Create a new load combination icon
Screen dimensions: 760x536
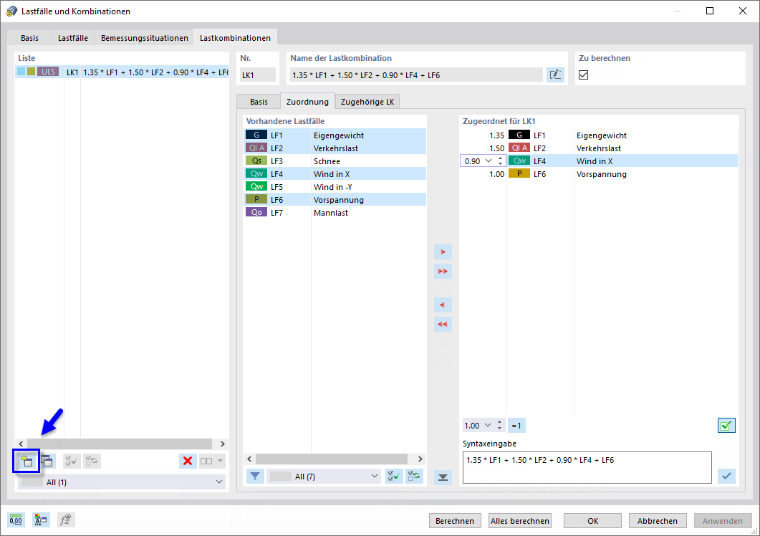[26, 461]
